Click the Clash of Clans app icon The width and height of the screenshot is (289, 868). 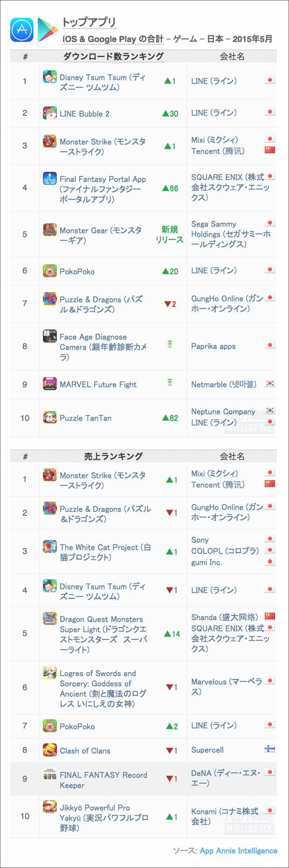pos(50,750)
